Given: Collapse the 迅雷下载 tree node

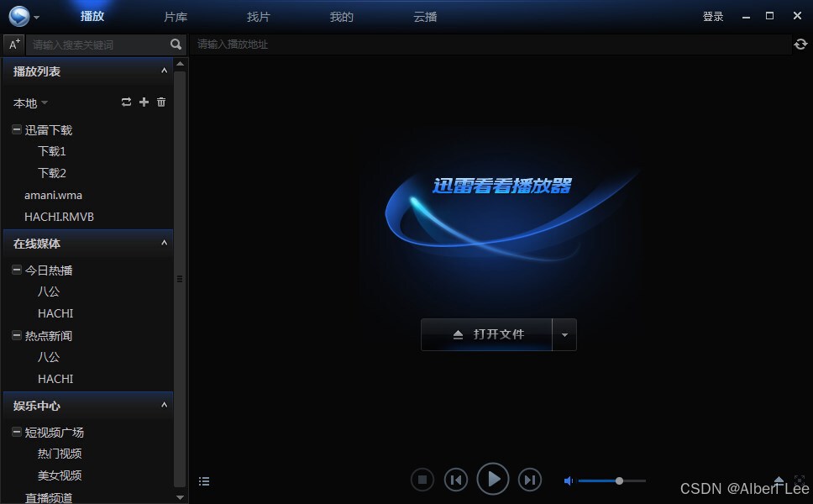Looking at the screenshot, I should pyautogui.click(x=17, y=129).
